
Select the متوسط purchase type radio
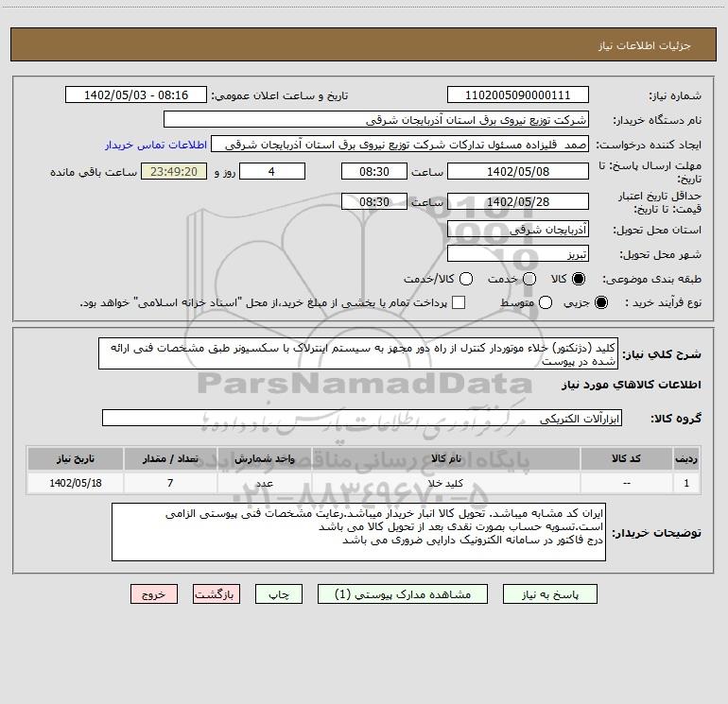546,302
